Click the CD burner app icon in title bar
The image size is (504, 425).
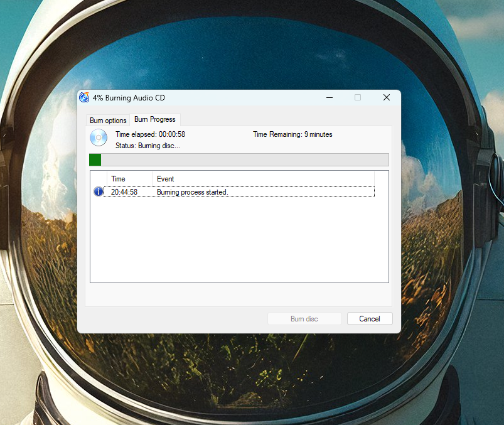click(84, 97)
